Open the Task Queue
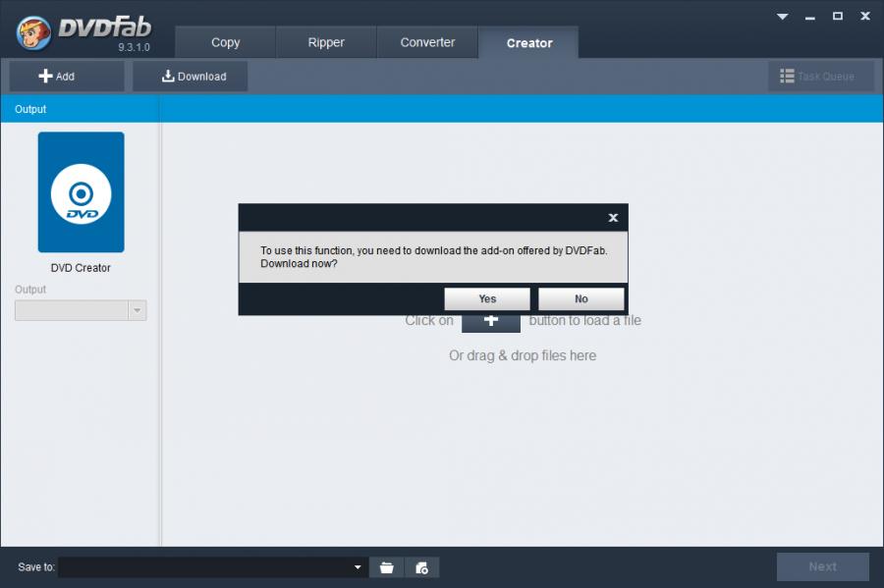Image resolution: width=884 pixels, height=588 pixels. pyautogui.click(x=821, y=76)
